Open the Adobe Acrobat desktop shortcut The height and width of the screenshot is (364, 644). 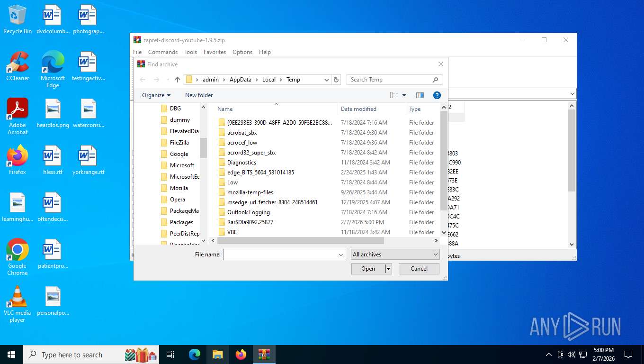(18, 117)
